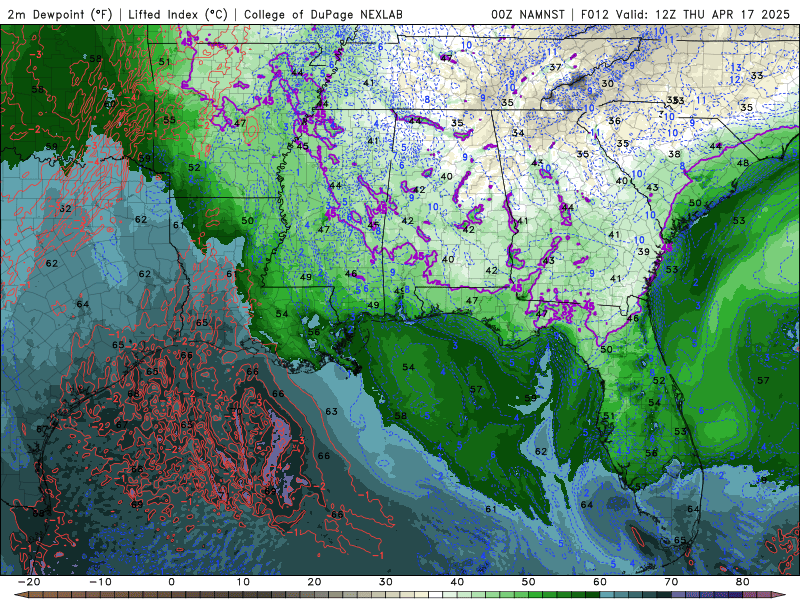Click the 30 label on the color scale
Image resolution: width=800 pixels, height=600 pixels.
coord(386,582)
